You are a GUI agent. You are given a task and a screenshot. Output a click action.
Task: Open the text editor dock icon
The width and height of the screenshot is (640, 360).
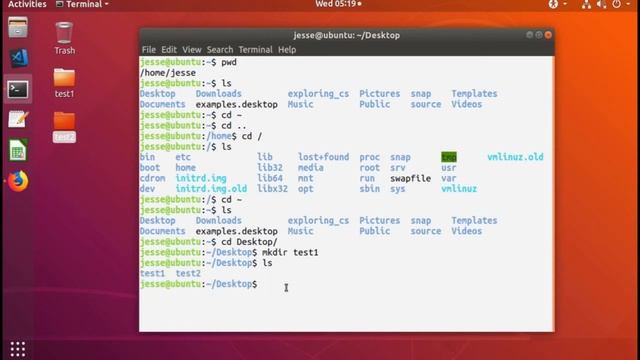(x=18, y=120)
